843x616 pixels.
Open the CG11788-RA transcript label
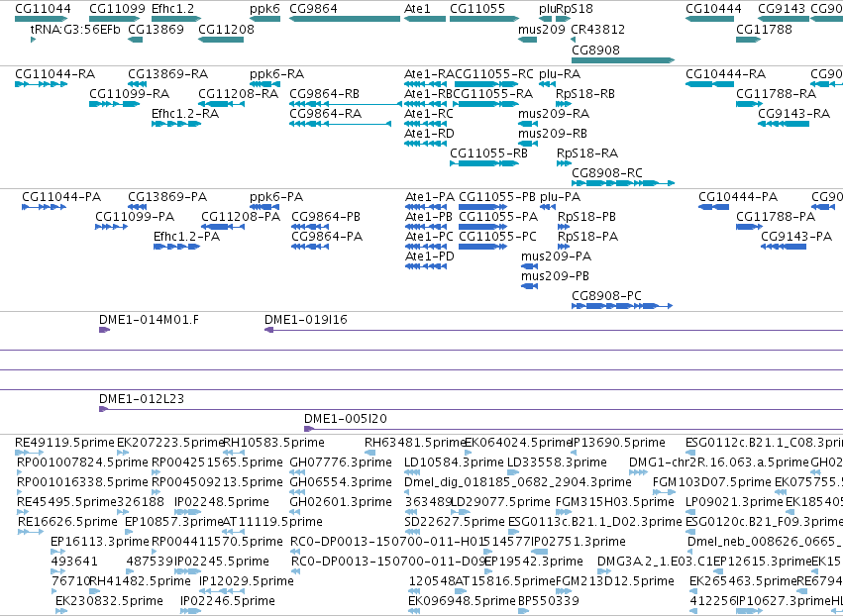(x=777, y=93)
